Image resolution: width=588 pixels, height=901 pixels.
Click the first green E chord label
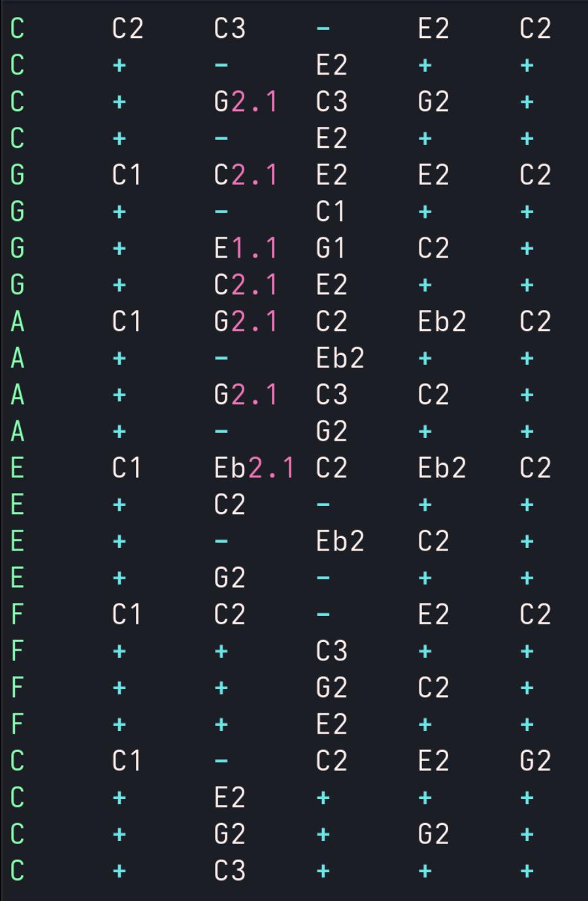(x=18, y=468)
